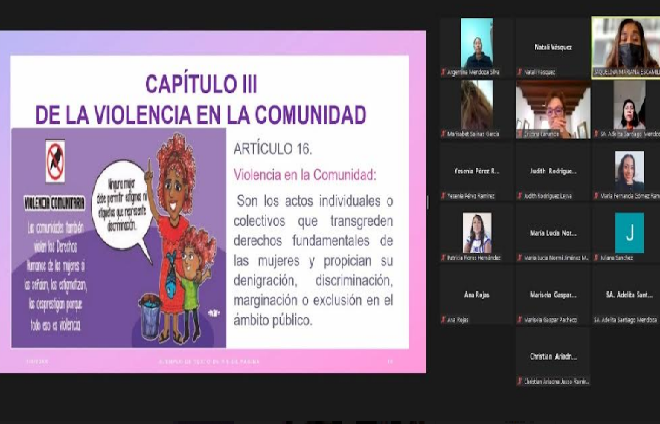Click muted mic icon beside Argentina Mendoza Silva
This screenshot has height=424, width=660.
point(444,72)
